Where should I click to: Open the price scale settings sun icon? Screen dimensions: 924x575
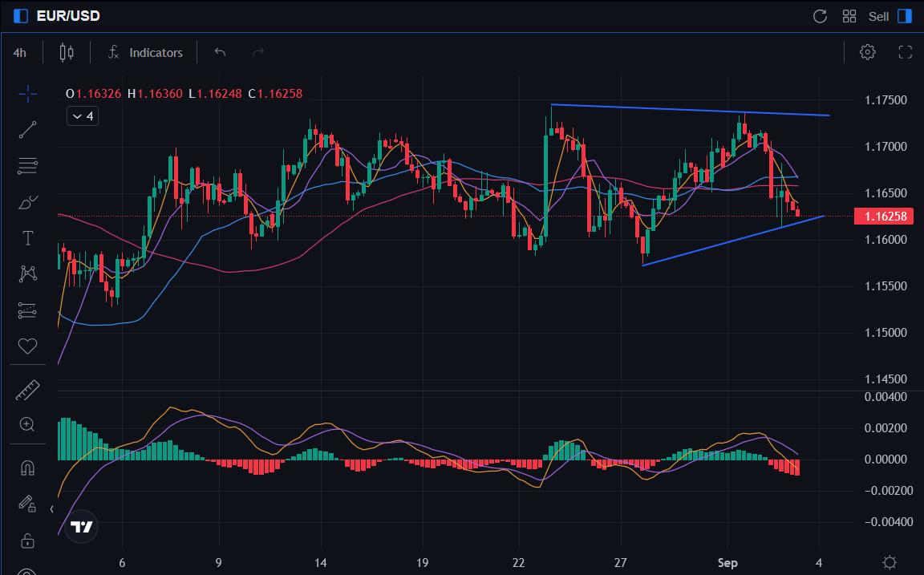point(890,562)
